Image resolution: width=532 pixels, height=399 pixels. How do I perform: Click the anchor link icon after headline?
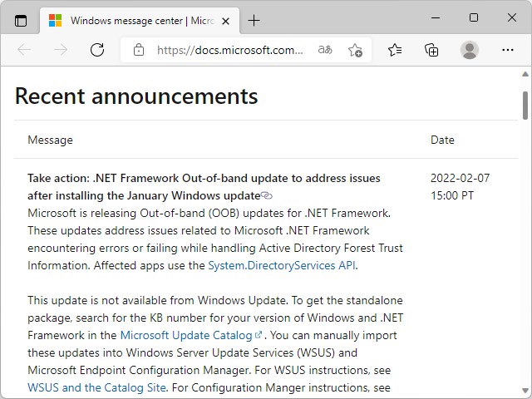267,195
